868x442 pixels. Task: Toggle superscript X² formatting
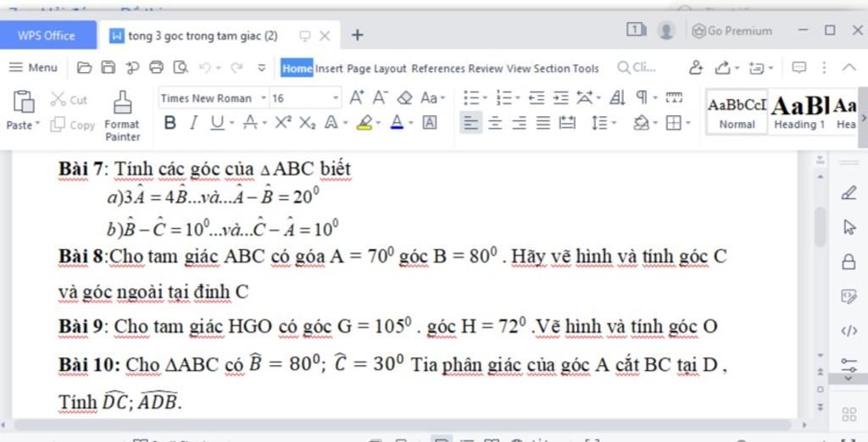pos(283,122)
